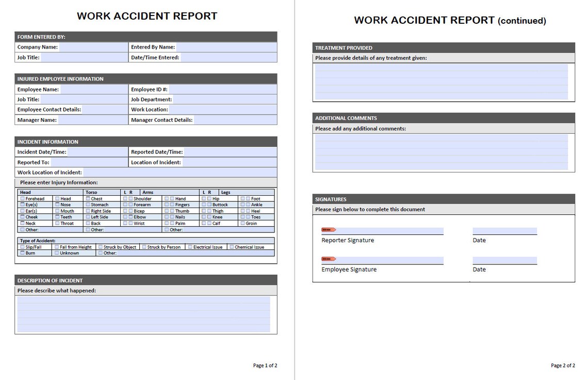Screen dimensions: 588x380
Task: Check the Forehead injury checkbox
Action: click(22, 199)
